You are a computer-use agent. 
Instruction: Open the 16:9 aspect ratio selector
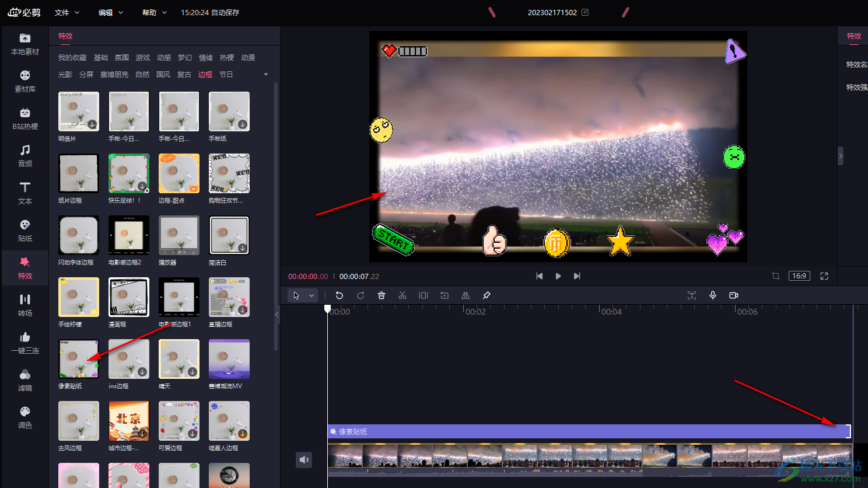[x=799, y=276]
